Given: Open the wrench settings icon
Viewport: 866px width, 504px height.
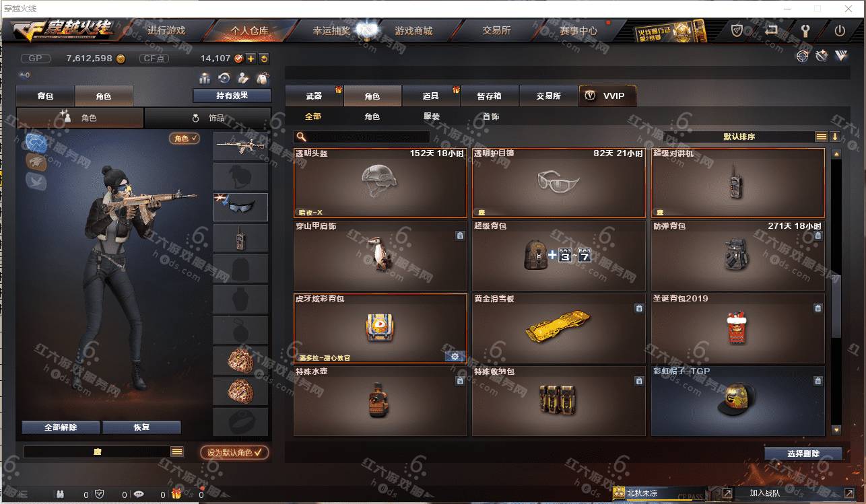Looking at the screenshot, I should (x=804, y=30).
